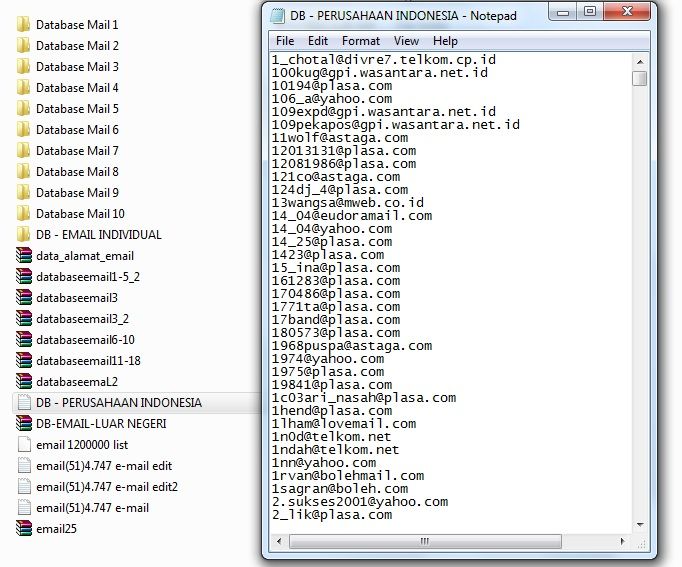Open the Edit menu in Notepad
Viewport: 682px width, 567px height.
click(x=318, y=41)
